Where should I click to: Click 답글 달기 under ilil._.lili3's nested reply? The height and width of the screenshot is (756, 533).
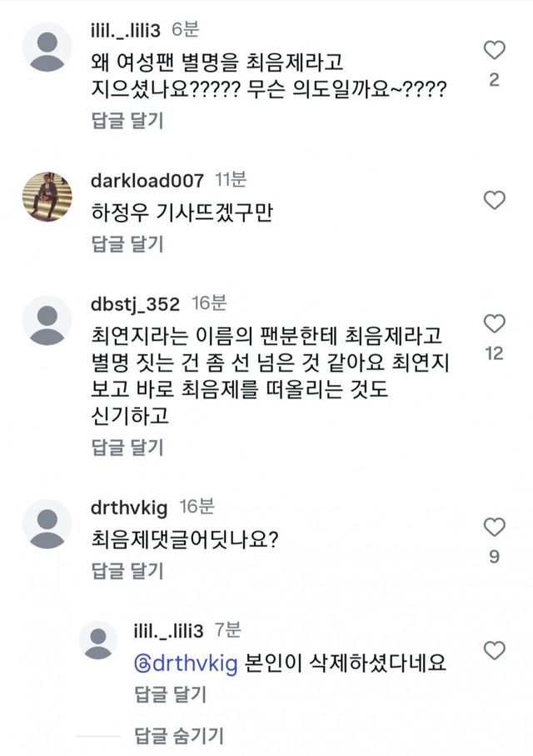coord(170,695)
